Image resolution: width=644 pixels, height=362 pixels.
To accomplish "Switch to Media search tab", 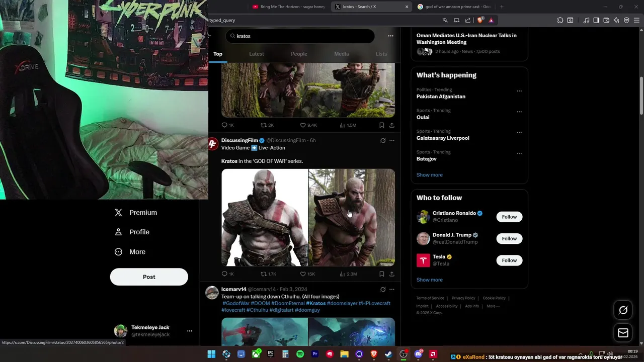I will click(342, 54).
